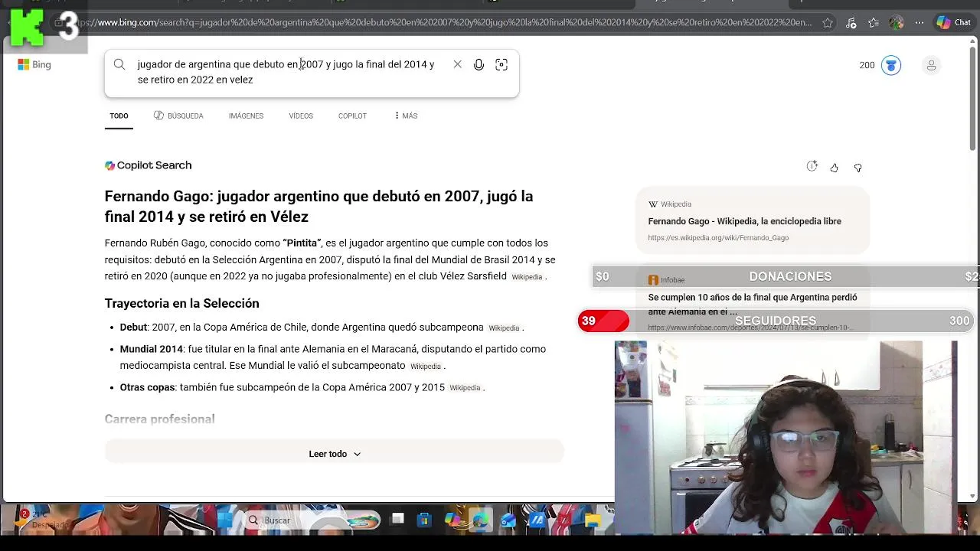
Task: Open Microsoft Edge from taskbar
Action: tap(480, 520)
